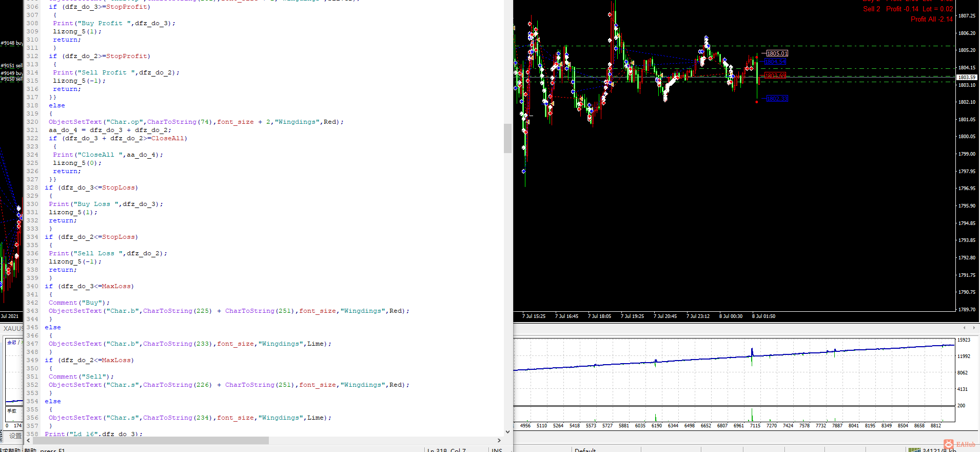Click the horizontal scrollbar's left arrow
Screen dimensions: 980x452
[x=29, y=440]
